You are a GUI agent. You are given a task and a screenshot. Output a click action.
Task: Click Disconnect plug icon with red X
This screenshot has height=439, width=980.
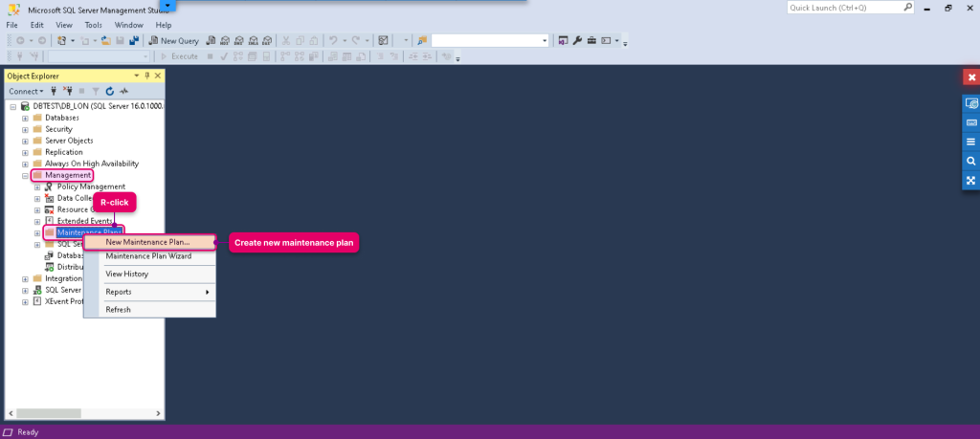click(x=68, y=91)
